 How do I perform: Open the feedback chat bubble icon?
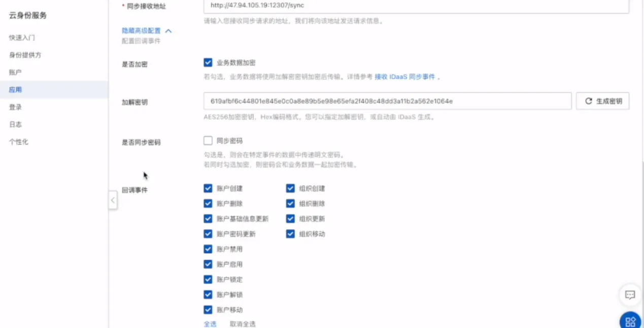pos(630,295)
